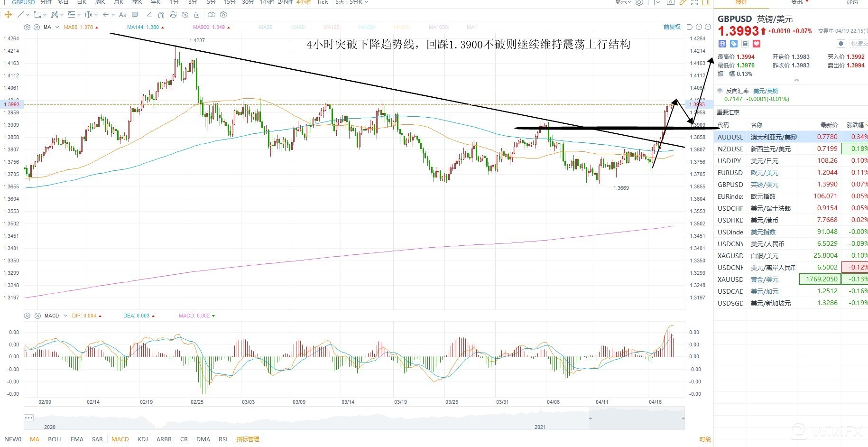Screen dimensions: 868x447
Task: Open the MA indicator dropdown
Action: coord(57,27)
